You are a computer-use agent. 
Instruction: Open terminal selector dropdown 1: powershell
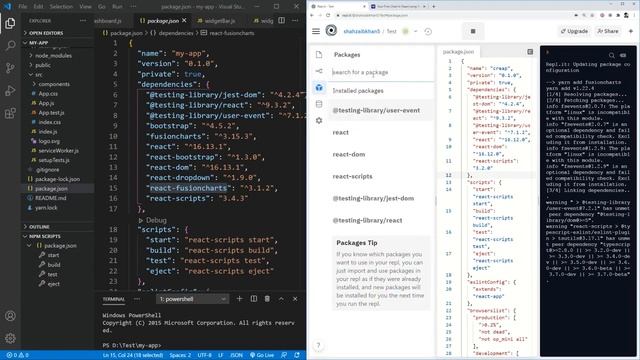pyautogui.click(x=193, y=299)
